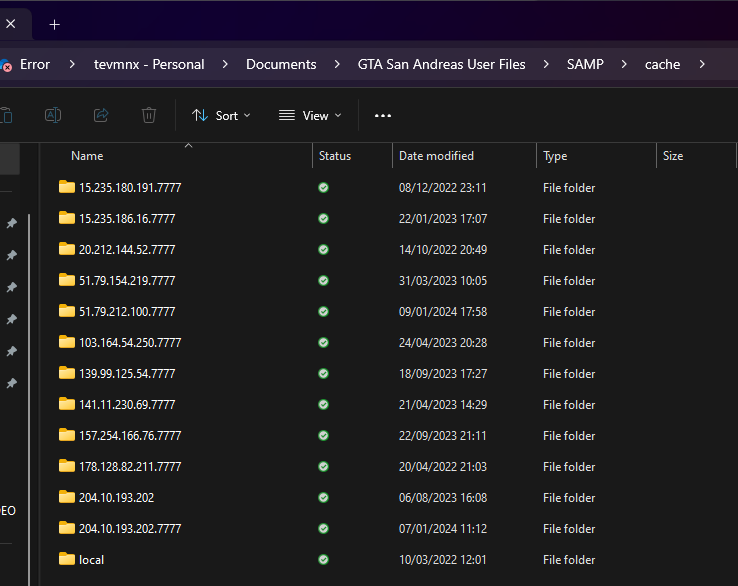Image resolution: width=738 pixels, height=586 pixels.
Task: Click sync status icon for 51.79.154.219.7777
Action: [x=323, y=281]
